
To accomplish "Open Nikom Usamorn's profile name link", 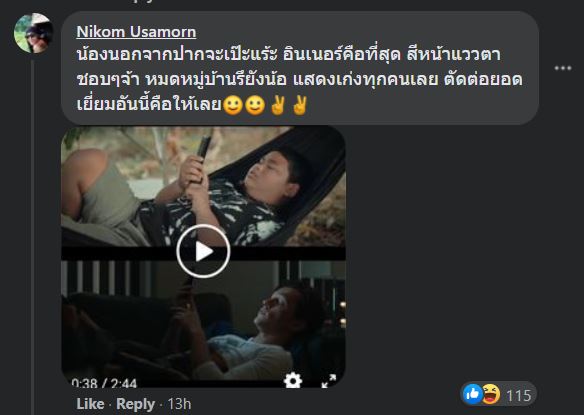I will [x=136, y=32].
